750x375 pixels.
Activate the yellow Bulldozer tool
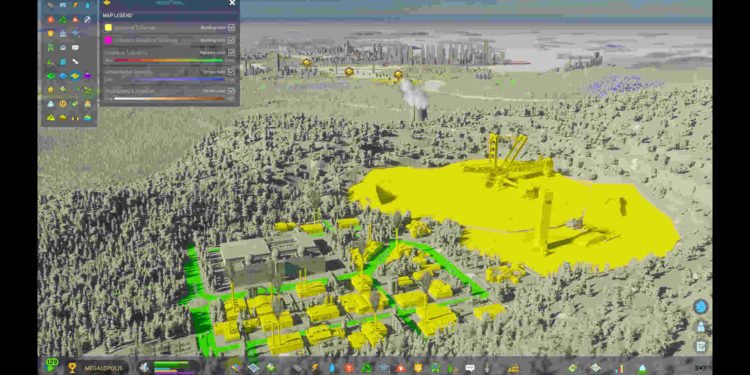514,367
